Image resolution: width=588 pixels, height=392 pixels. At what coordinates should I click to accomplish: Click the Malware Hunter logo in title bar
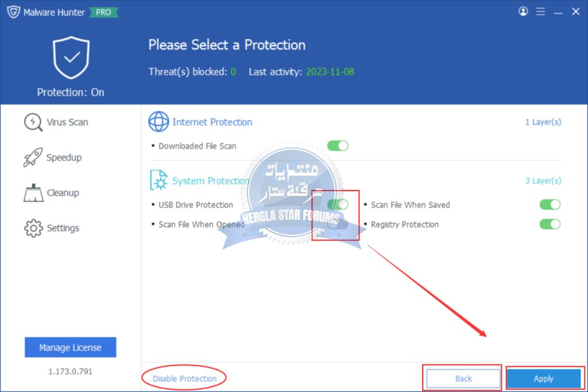click(13, 12)
